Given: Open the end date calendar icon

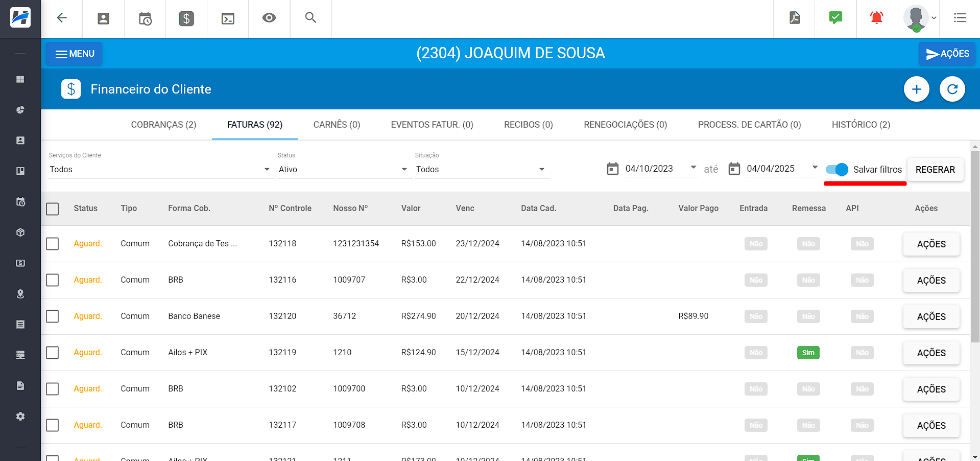Looking at the screenshot, I should pos(734,169).
